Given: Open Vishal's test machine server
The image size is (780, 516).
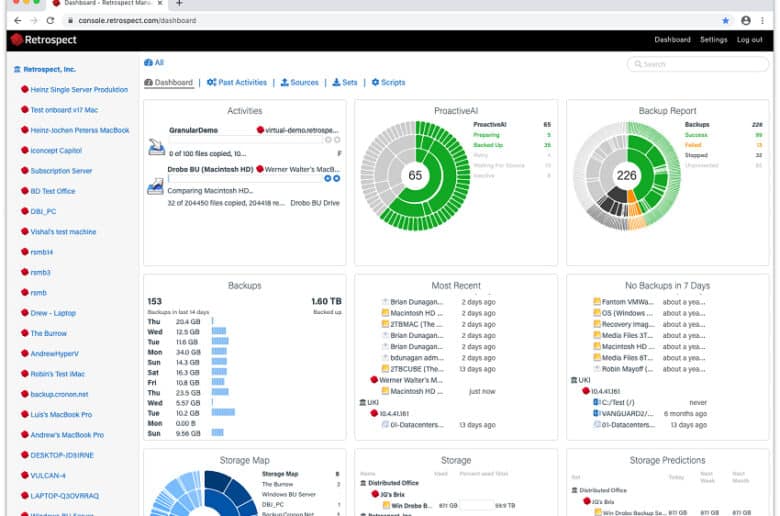Looking at the screenshot, I should point(63,232).
